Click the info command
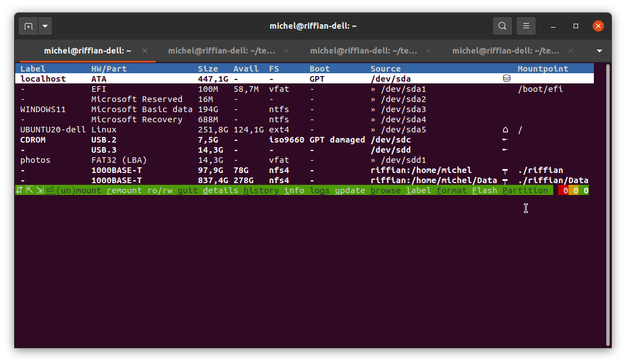626x364 pixels. (294, 190)
